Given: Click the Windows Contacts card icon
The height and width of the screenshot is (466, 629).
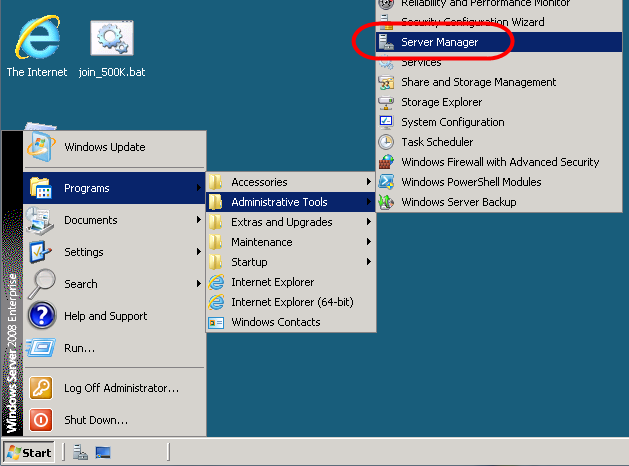Looking at the screenshot, I should (216, 322).
